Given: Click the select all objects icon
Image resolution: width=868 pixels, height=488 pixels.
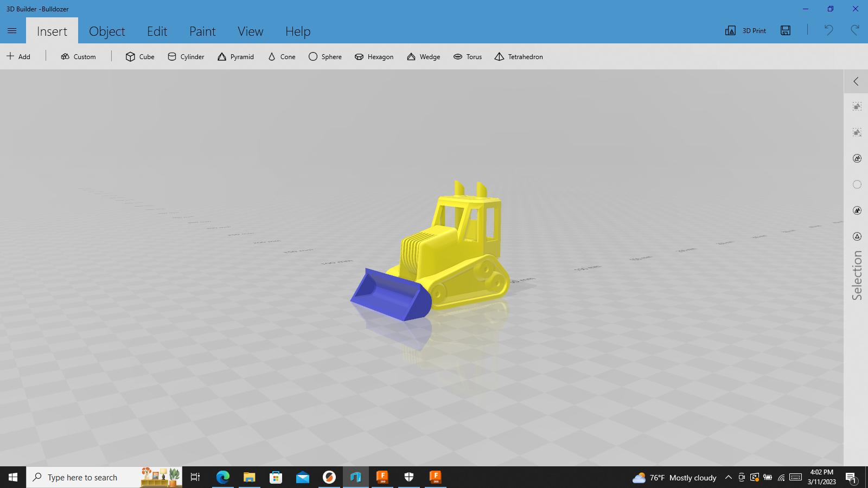Looking at the screenshot, I should (x=857, y=106).
